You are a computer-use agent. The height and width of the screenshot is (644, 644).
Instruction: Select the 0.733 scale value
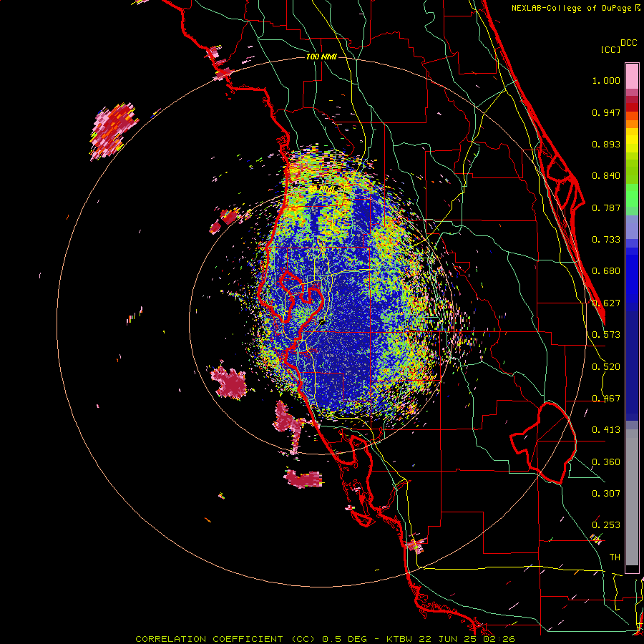pos(606,240)
